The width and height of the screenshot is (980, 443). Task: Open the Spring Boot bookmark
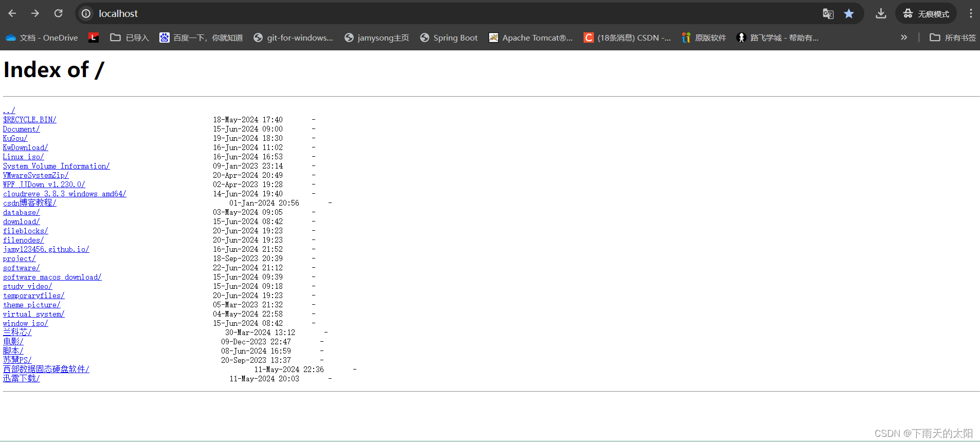[x=449, y=38]
